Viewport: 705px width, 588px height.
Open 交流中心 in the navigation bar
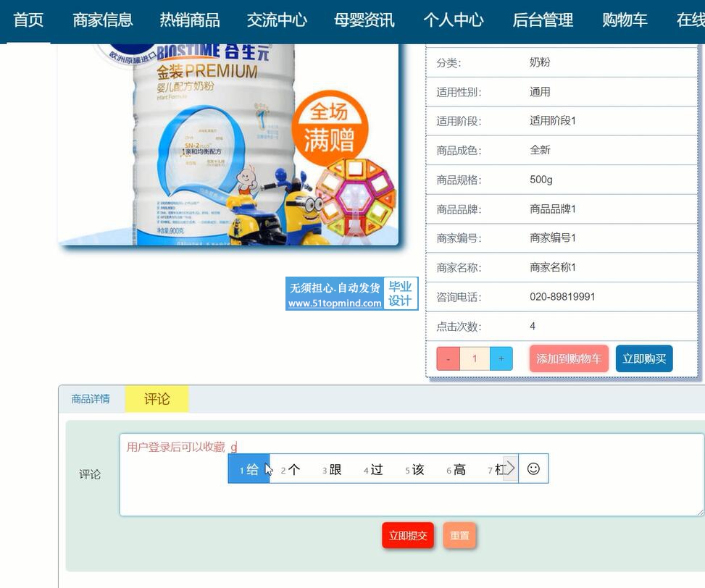(277, 20)
